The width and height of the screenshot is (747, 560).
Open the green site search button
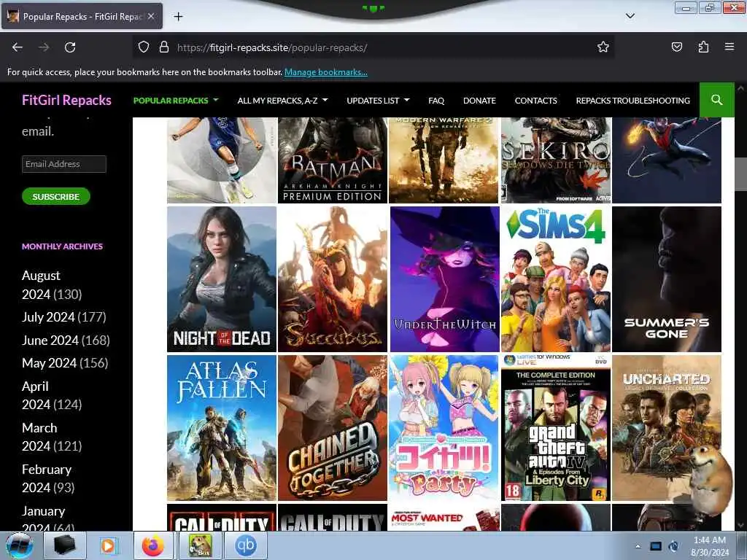tap(716, 100)
